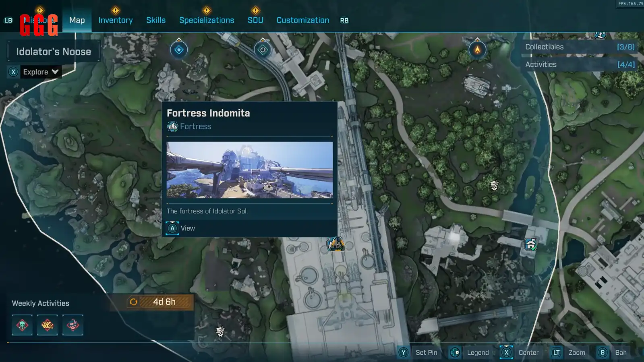Click the FPS counter readout

point(631,4)
